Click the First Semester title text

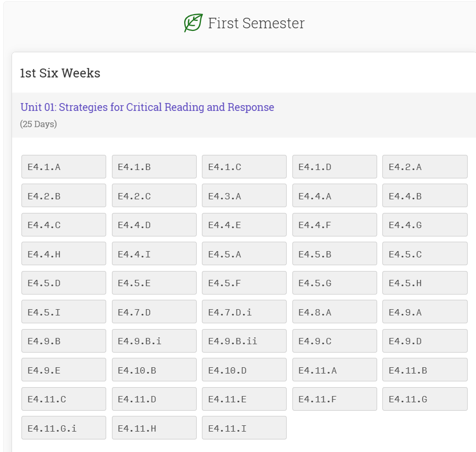256,24
